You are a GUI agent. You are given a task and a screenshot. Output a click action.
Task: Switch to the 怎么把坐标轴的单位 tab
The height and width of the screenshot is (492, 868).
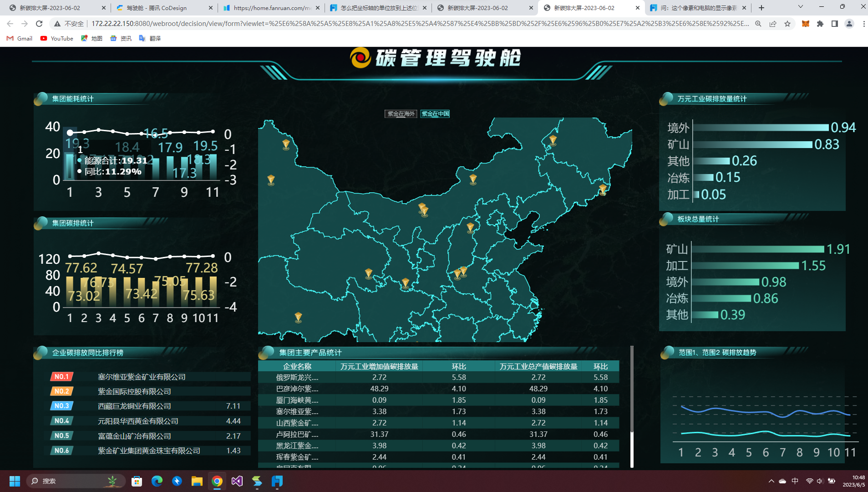point(377,8)
